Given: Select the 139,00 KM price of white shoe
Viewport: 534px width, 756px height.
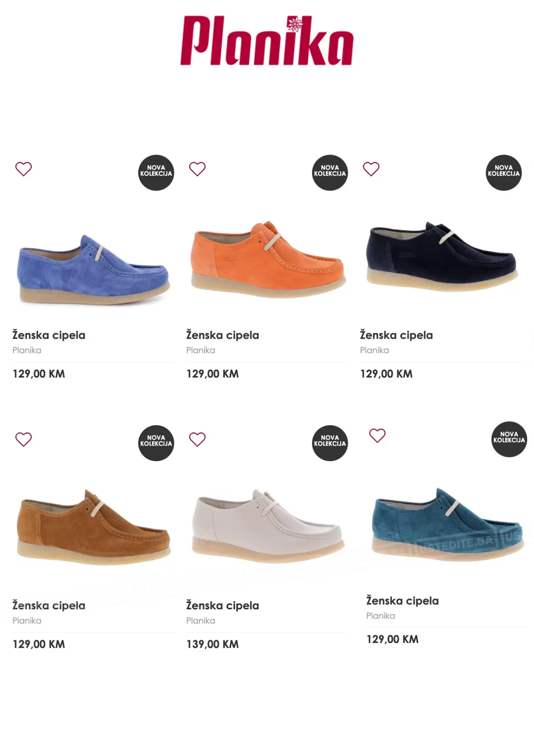Looking at the screenshot, I should [212, 644].
